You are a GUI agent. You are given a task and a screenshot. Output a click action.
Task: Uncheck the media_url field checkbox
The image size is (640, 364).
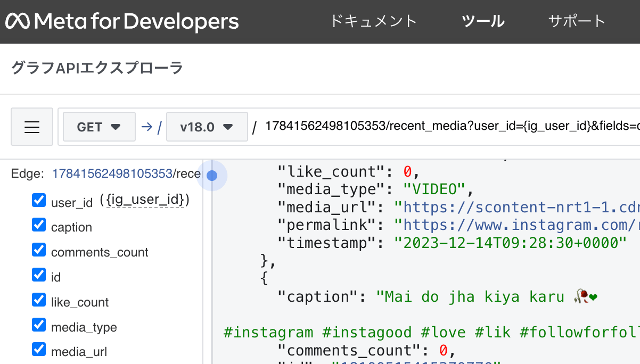click(39, 350)
